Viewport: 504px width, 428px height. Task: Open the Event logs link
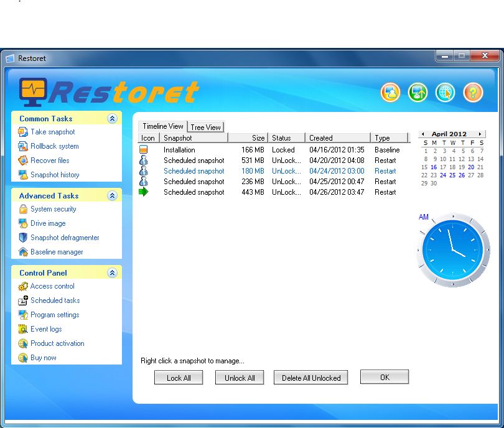tap(46, 329)
